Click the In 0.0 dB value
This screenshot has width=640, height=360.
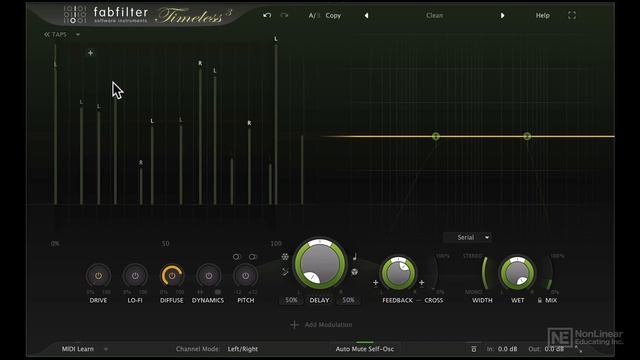click(508, 349)
